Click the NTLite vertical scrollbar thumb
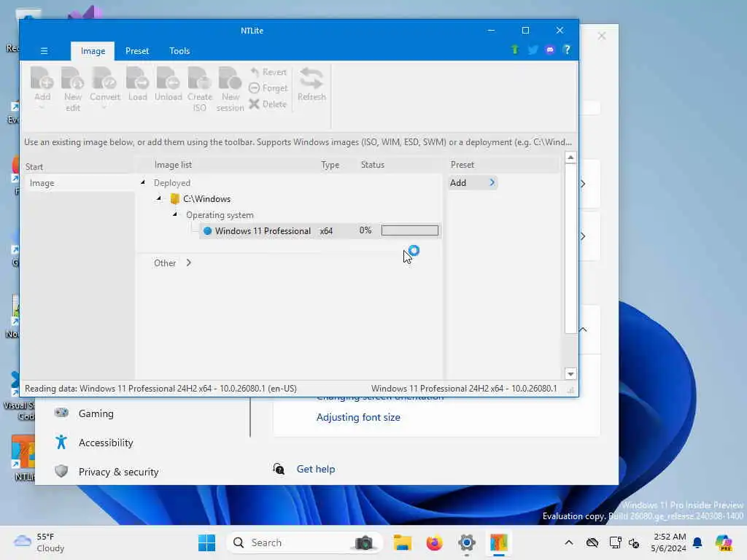This screenshot has width=747, height=560. coord(570,248)
